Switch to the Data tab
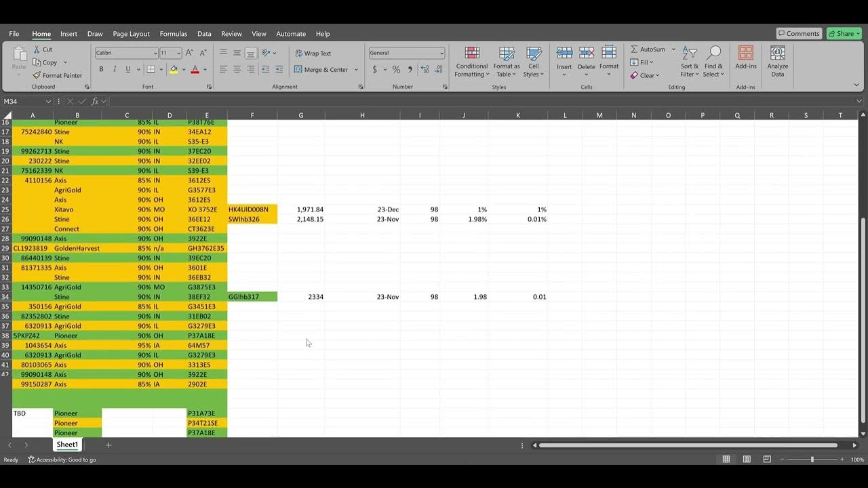 pyautogui.click(x=204, y=34)
